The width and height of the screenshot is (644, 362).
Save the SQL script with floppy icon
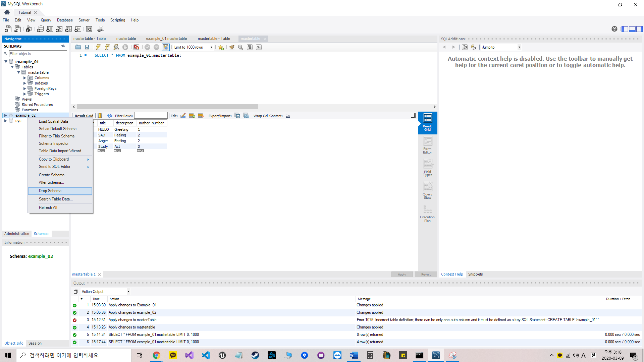coord(87,47)
